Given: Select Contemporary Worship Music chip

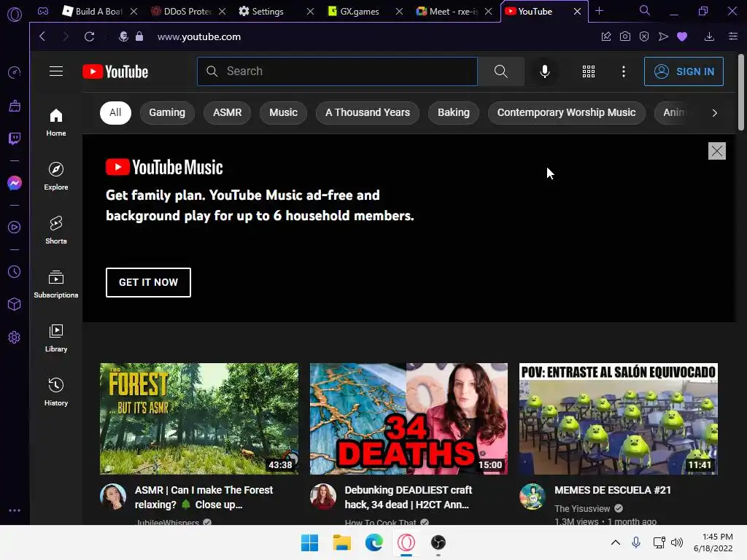Looking at the screenshot, I should click(566, 113).
